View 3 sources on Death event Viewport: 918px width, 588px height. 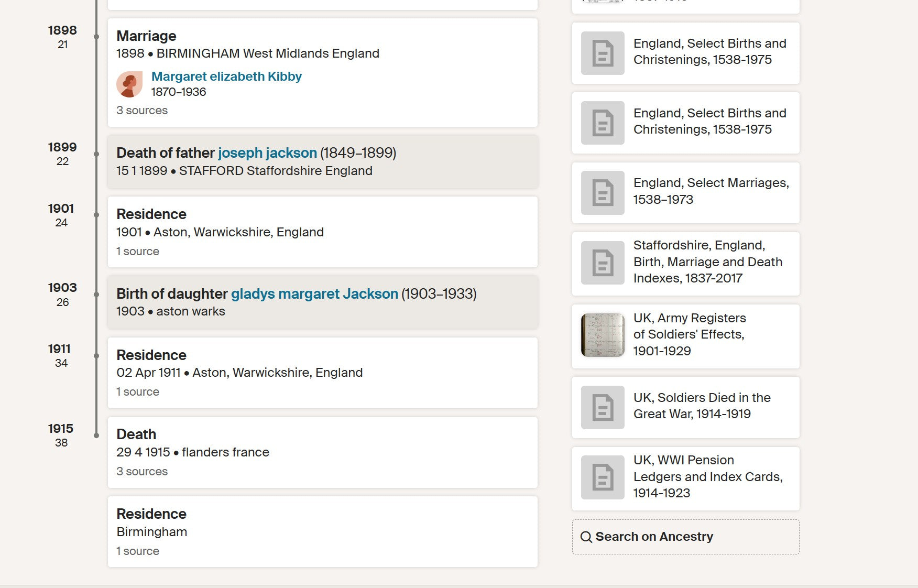click(x=142, y=472)
